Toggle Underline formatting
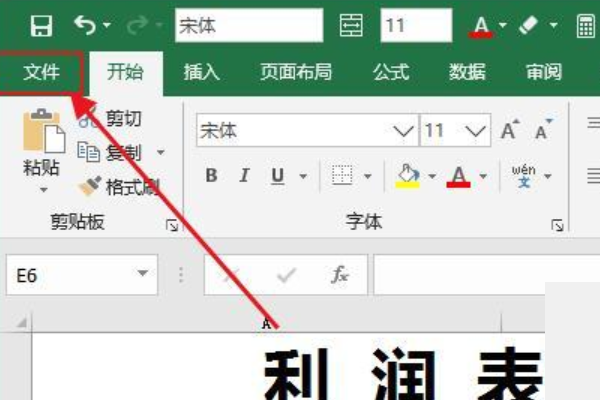The width and height of the screenshot is (600, 400). point(276,176)
